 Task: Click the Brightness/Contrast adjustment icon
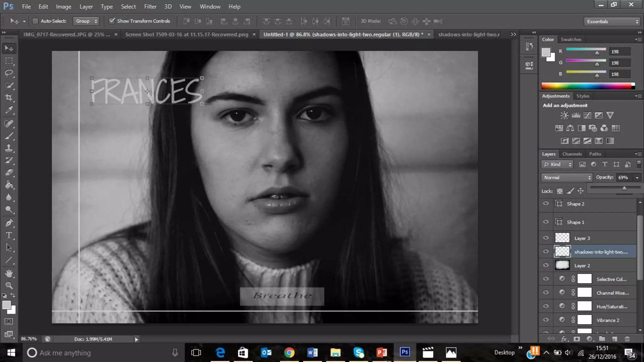[564, 115]
